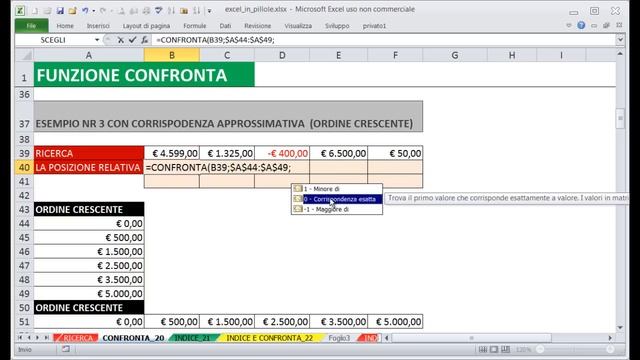Switch to the Inserisci ribbon tab
Screen dimensions: 640x360
(x=98, y=26)
